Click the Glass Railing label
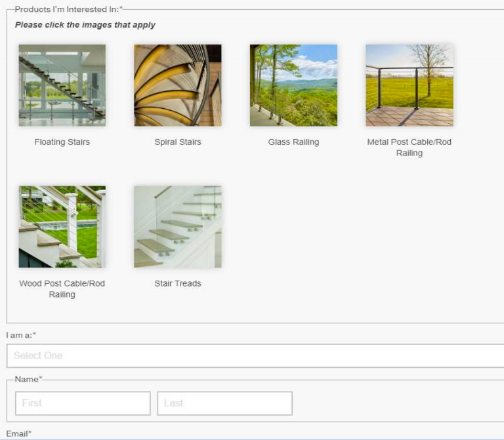The image size is (504, 440). (x=294, y=142)
